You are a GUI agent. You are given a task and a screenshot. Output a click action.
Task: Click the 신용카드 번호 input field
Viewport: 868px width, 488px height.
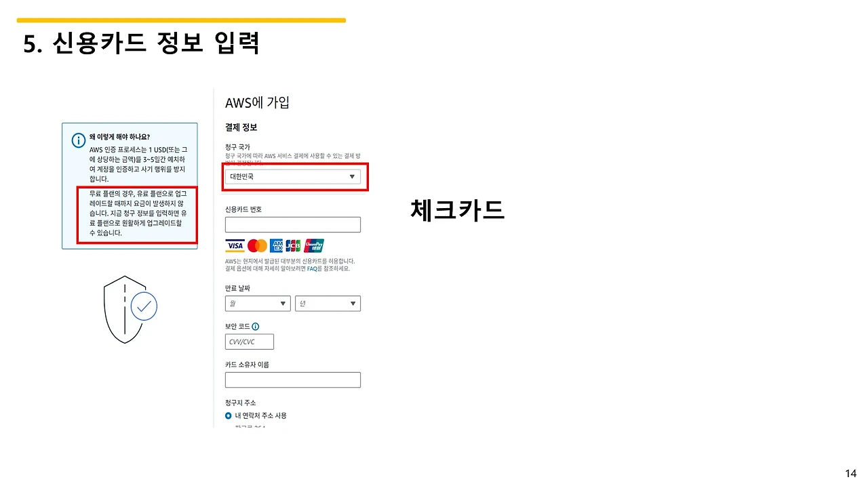pyautogui.click(x=292, y=224)
